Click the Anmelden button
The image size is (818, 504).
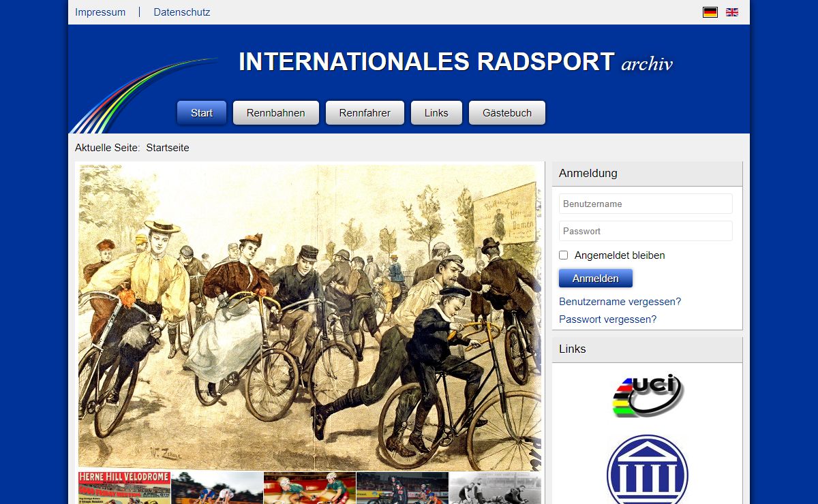pyautogui.click(x=596, y=279)
